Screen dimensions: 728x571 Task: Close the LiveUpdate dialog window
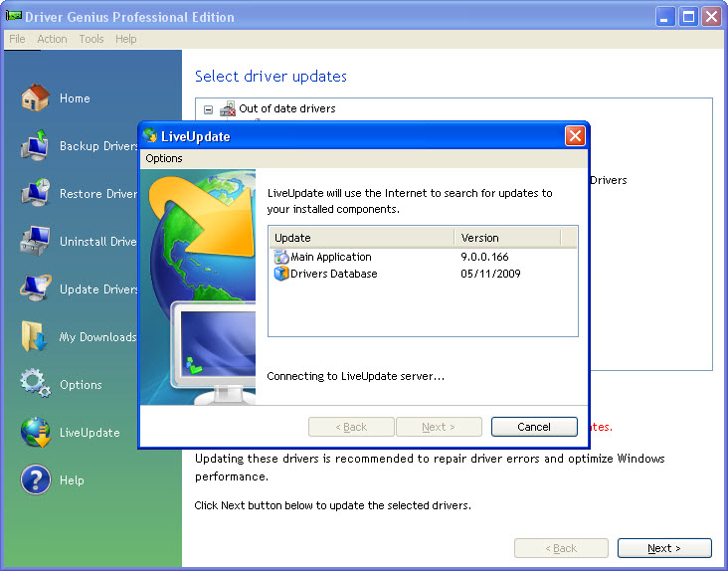tap(574, 136)
